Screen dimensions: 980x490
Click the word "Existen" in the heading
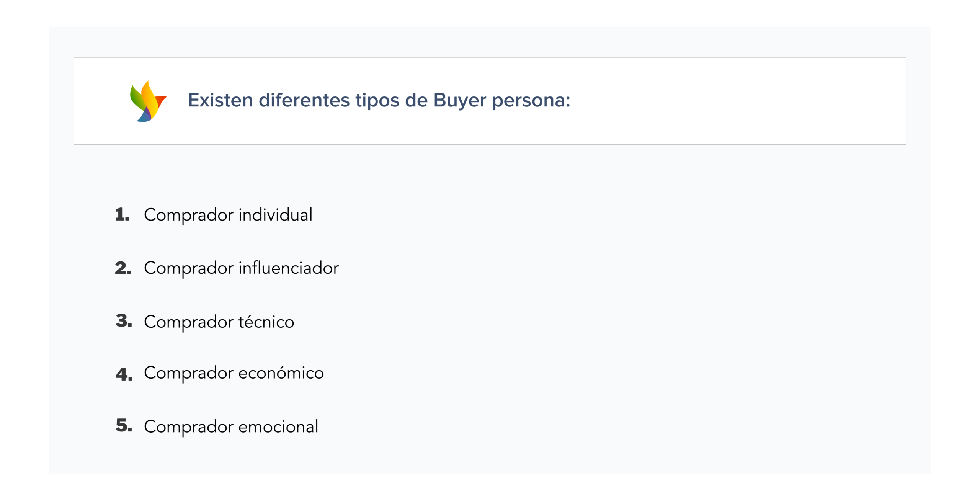(x=220, y=100)
